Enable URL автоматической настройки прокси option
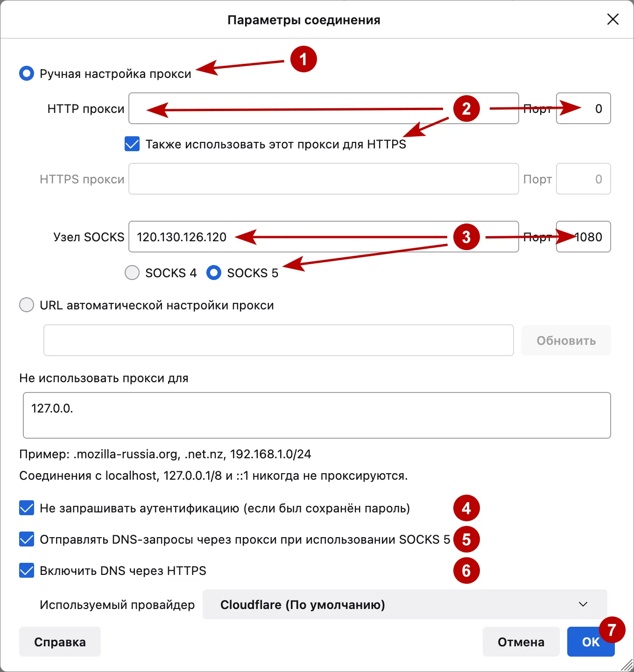The image size is (634, 672). 27,305
